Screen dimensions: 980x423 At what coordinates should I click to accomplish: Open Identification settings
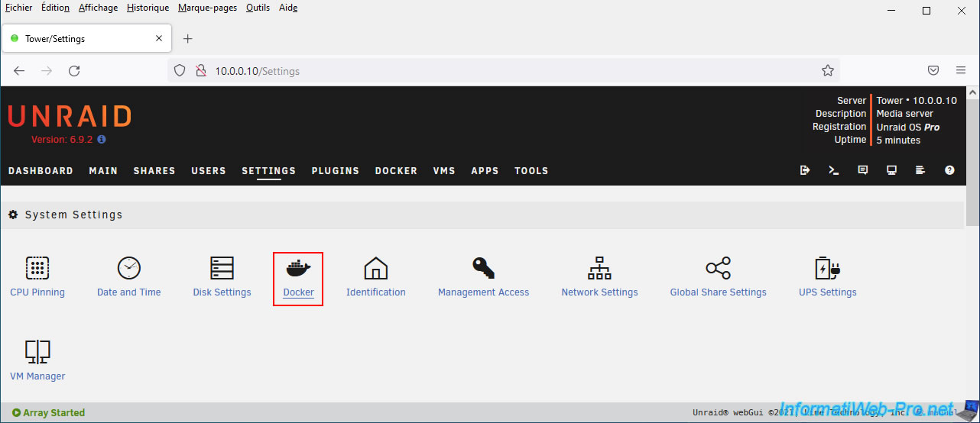click(375, 269)
